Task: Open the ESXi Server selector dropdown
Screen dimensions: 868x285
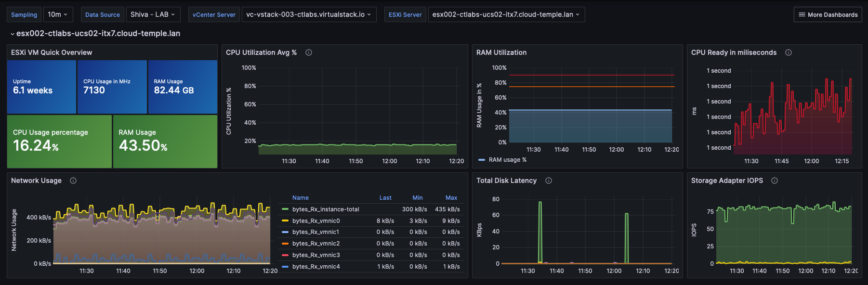Action: click(x=506, y=14)
